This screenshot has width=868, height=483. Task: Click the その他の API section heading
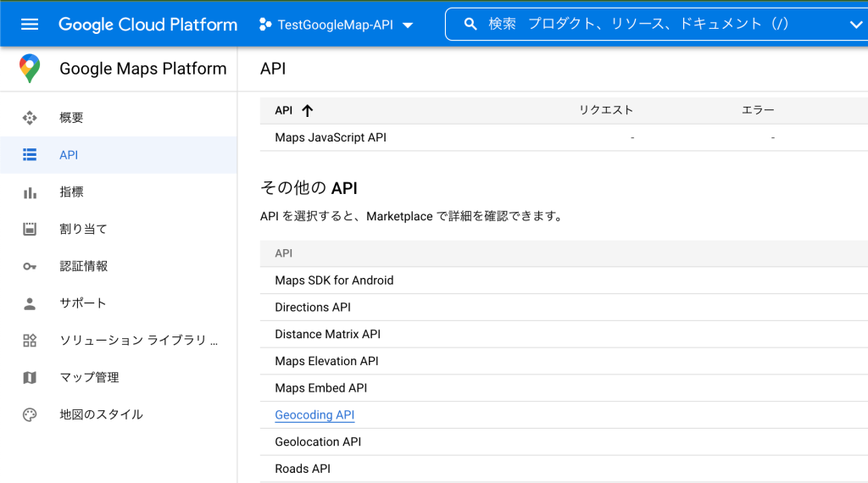click(x=309, y=188)
